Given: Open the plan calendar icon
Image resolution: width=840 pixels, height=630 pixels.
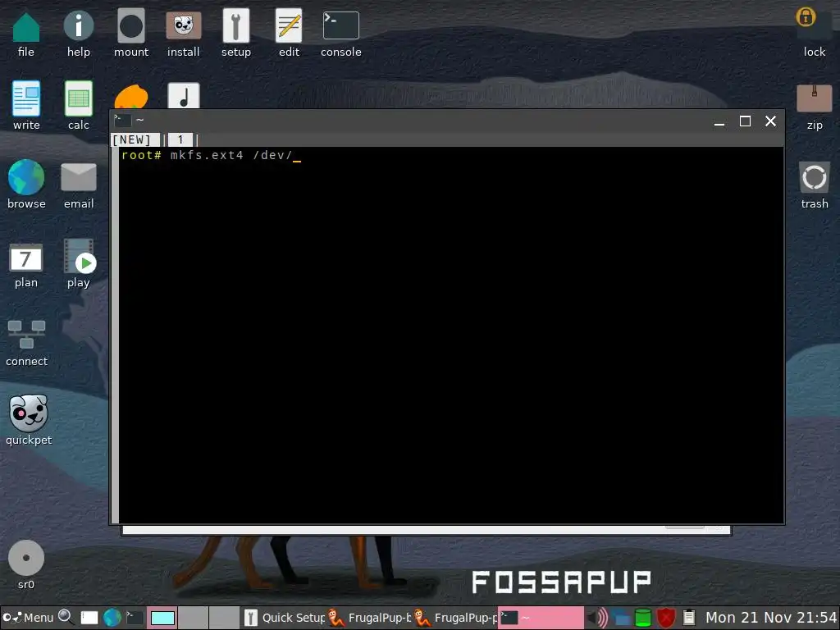Looking at the screenshot, I should [25, 258].
